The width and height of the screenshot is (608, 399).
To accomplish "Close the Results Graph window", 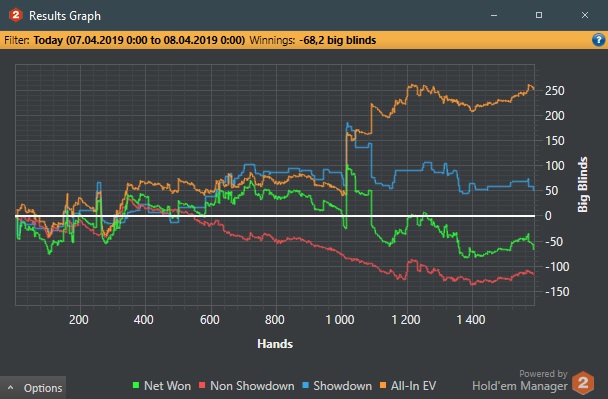I will pyautogui.click(x=585, y=15).
